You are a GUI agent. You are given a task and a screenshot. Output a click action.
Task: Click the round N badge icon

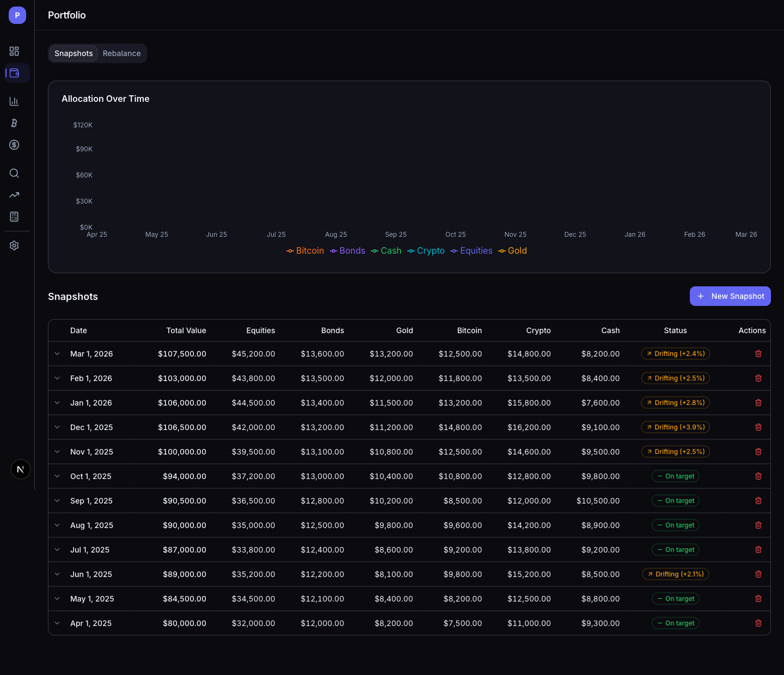pyautogui.click(x=21, y=469)
